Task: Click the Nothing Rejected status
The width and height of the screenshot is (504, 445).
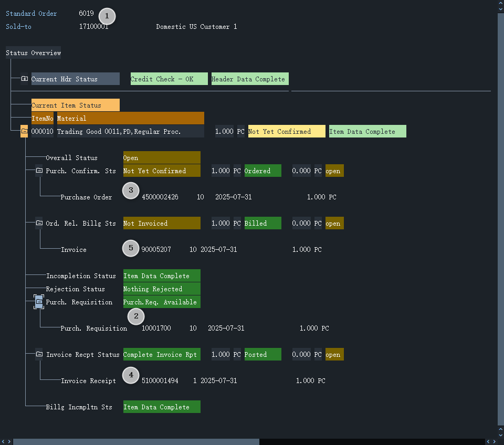Action: 162,289
